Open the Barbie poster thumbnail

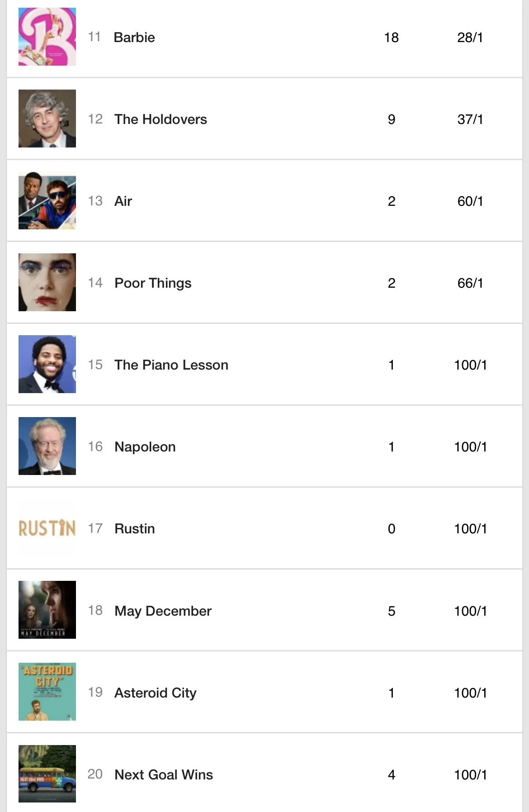pyautogui.click(x=47, y=37)
